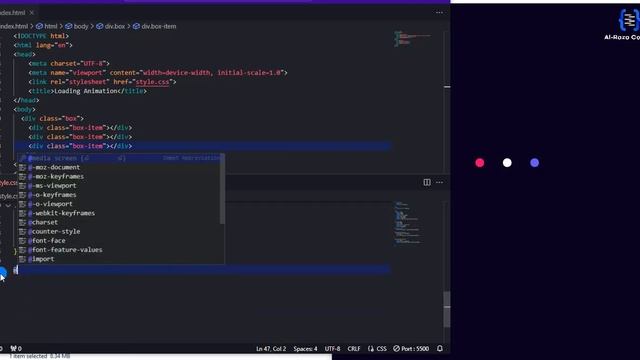Click the purple loading dot in preview
This screenshot has width=640, height=360.
pos(534,163)
